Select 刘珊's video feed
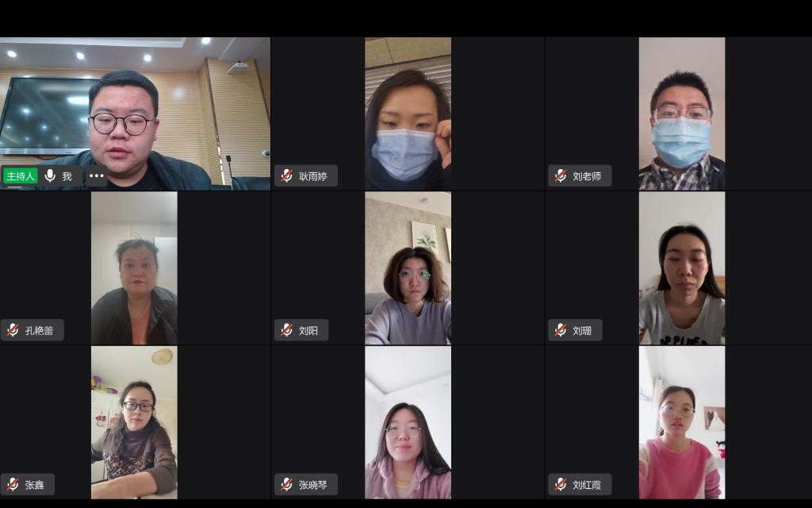Screen dimensions: 812x508 coord(682,268)
